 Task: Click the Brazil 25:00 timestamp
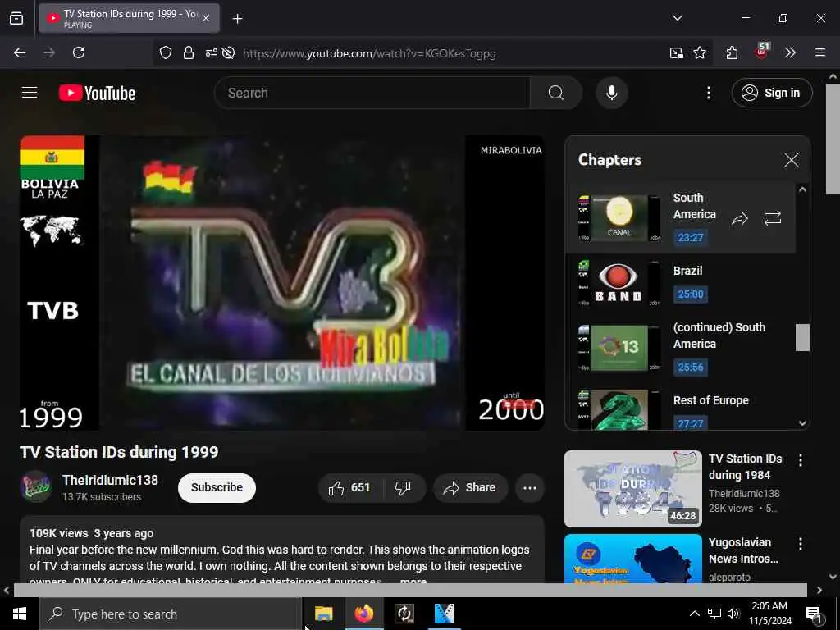pyautogui.click(x=690, y=294)
